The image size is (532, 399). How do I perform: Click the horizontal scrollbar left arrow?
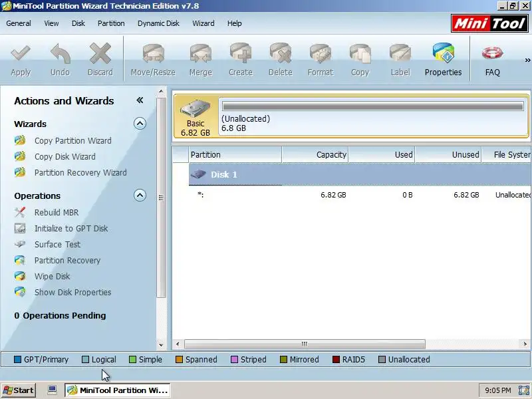point(178,344)
